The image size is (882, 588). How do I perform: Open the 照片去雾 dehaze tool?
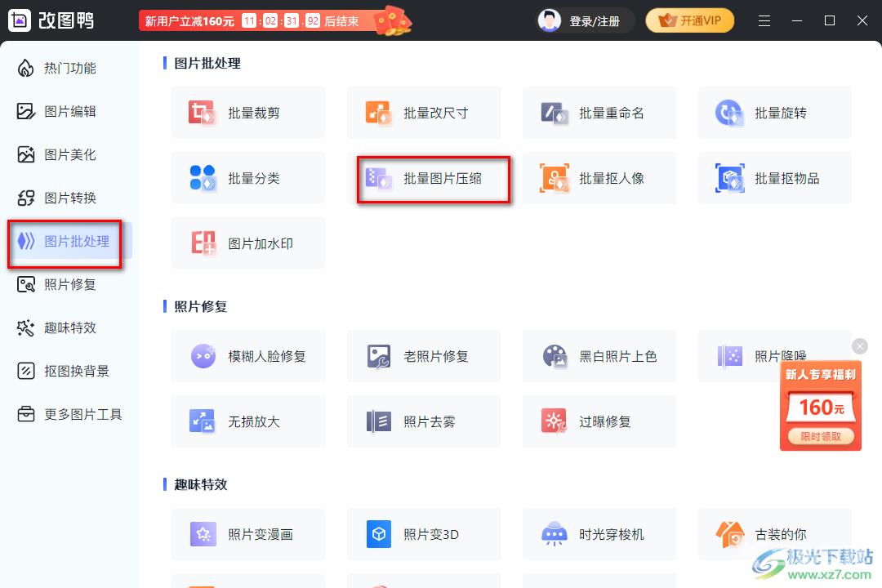tap(424, 421)
